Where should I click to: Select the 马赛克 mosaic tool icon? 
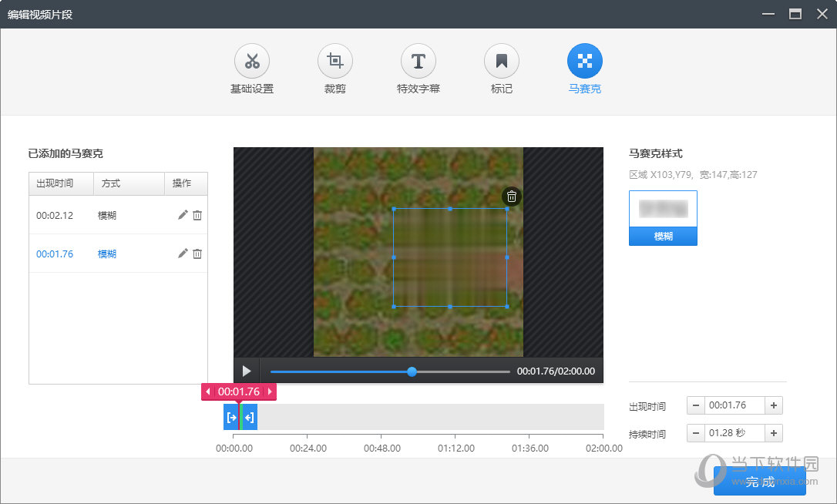(x=584, y=60)
